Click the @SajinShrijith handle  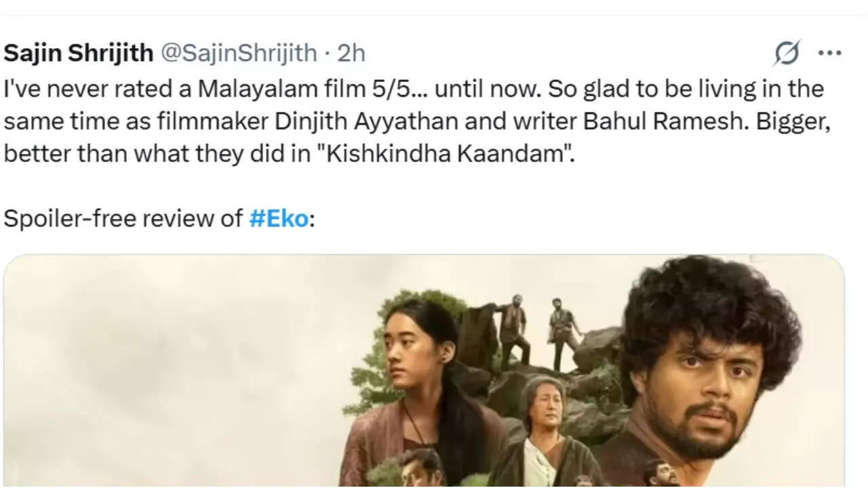click(x=238, y=53)
